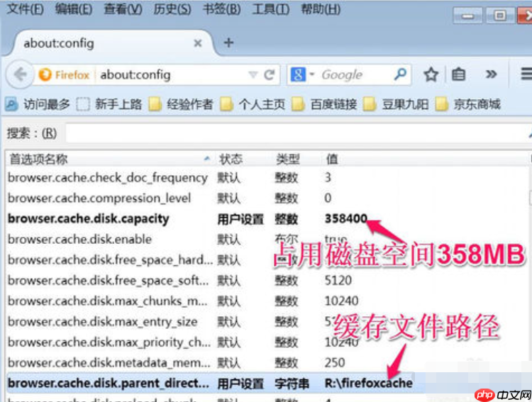Screen dimensions: 532x402
Task: Select browser.cache.check_doc_frequency row
Action: tap(267, 178)
